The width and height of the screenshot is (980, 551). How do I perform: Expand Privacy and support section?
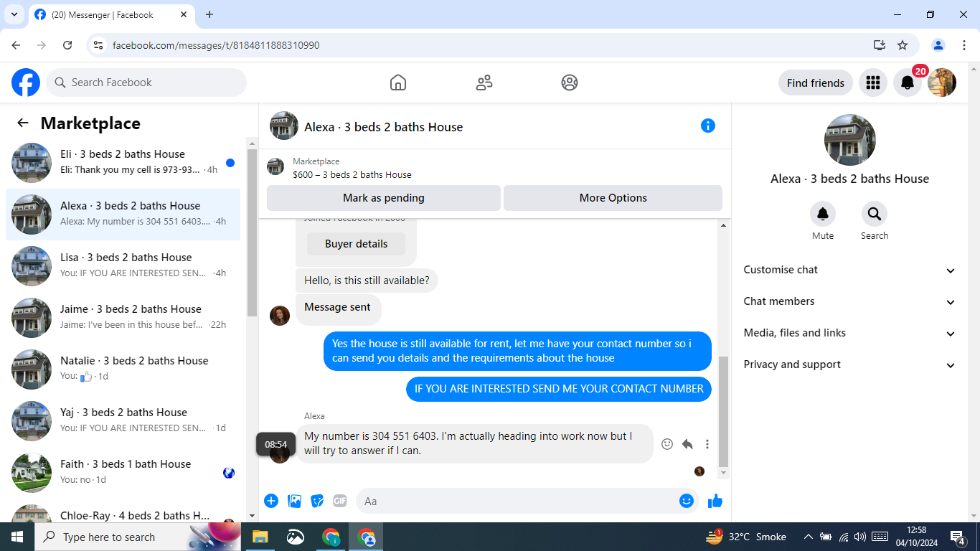click(849, 364)
